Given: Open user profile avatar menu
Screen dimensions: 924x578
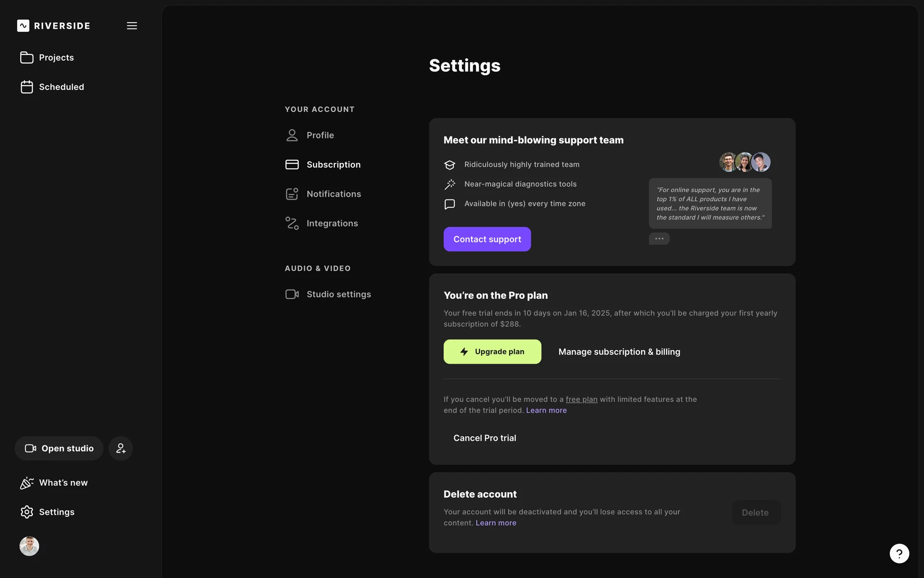Looking at the screenshot, I should pos(29,546).
